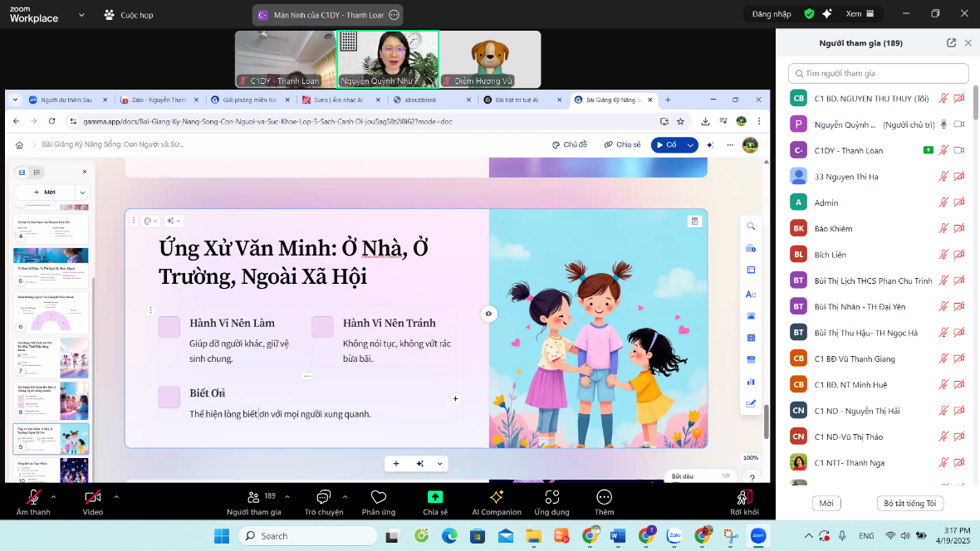Screen dimensions: 980x551
Task: Open the search icon in Gamma right toolbar
Action: coord(751,227)
